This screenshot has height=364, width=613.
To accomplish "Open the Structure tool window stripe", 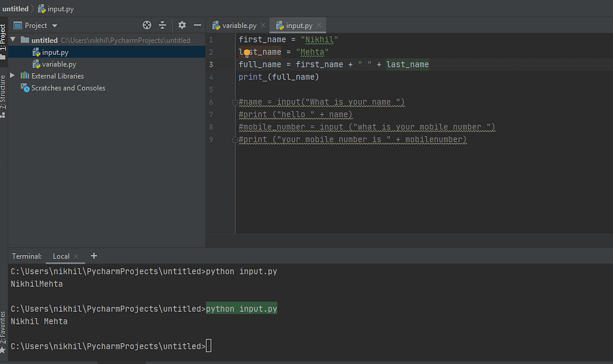I will click(3, 96).
